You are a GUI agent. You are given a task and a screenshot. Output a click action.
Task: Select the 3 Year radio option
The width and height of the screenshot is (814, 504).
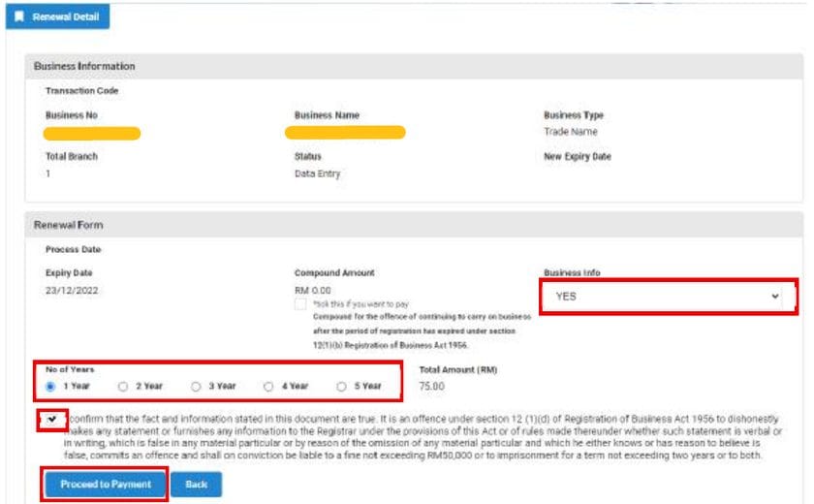point(196,386)
